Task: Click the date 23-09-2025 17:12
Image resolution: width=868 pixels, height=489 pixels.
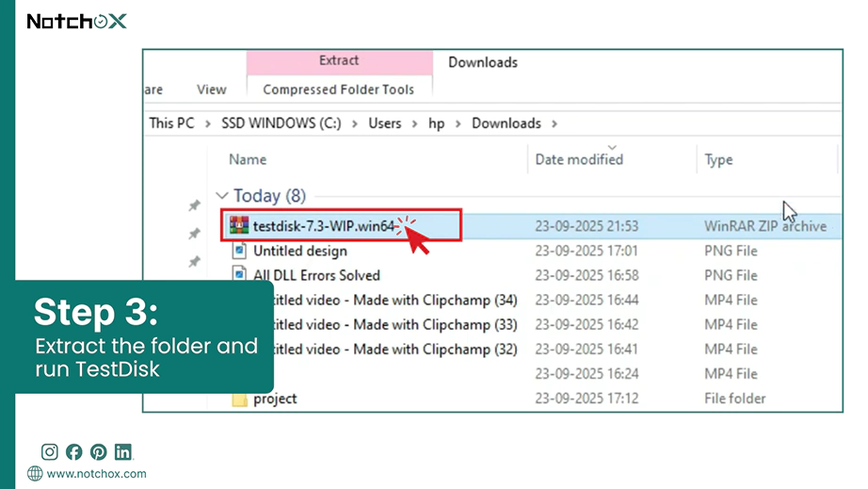Action: pos(587,399)
